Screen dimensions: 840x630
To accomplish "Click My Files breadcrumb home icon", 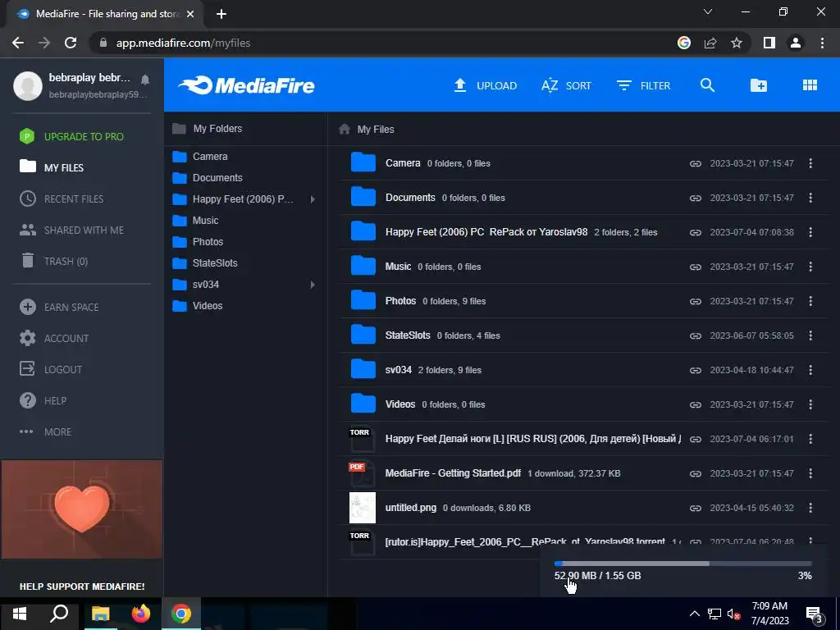I will pos(345,129).
